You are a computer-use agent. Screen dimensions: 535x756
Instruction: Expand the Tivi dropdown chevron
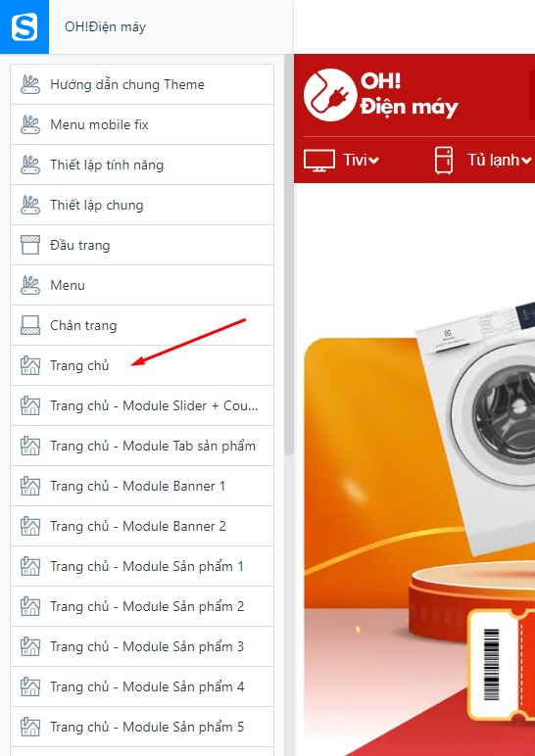coord(373,161)
